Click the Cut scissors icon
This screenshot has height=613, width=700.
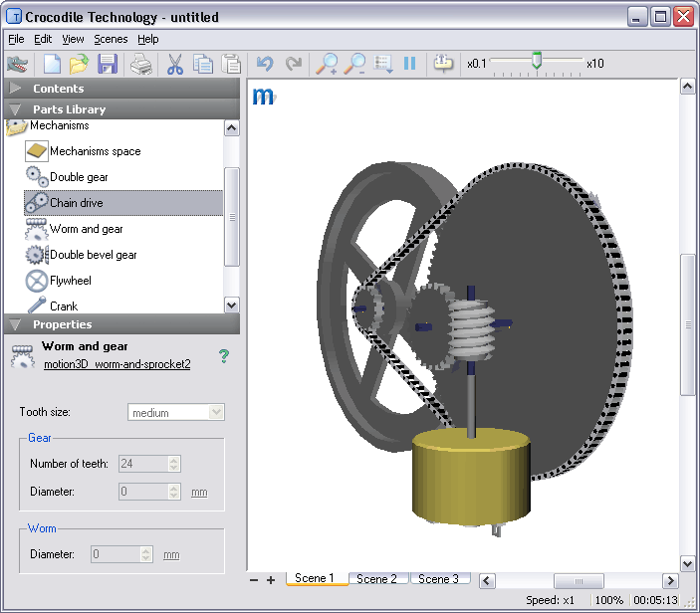click(x=175, y=64)
